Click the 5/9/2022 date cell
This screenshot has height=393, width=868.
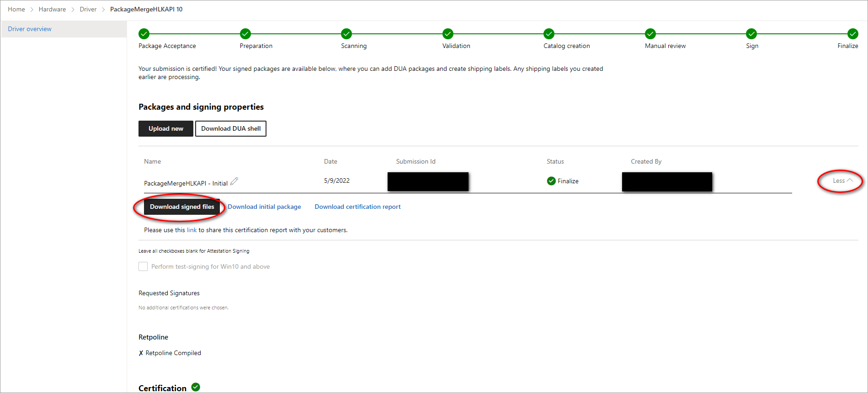[x=337, y=181]
